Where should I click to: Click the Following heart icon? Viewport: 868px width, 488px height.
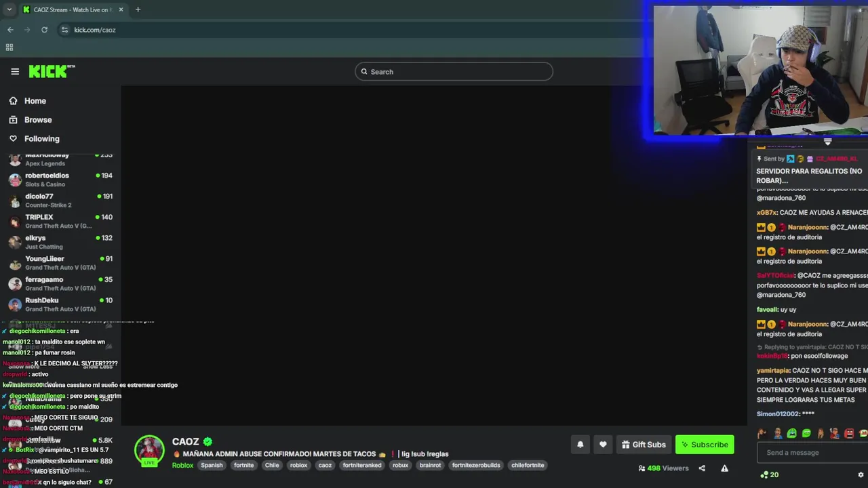tap(13, 139)
